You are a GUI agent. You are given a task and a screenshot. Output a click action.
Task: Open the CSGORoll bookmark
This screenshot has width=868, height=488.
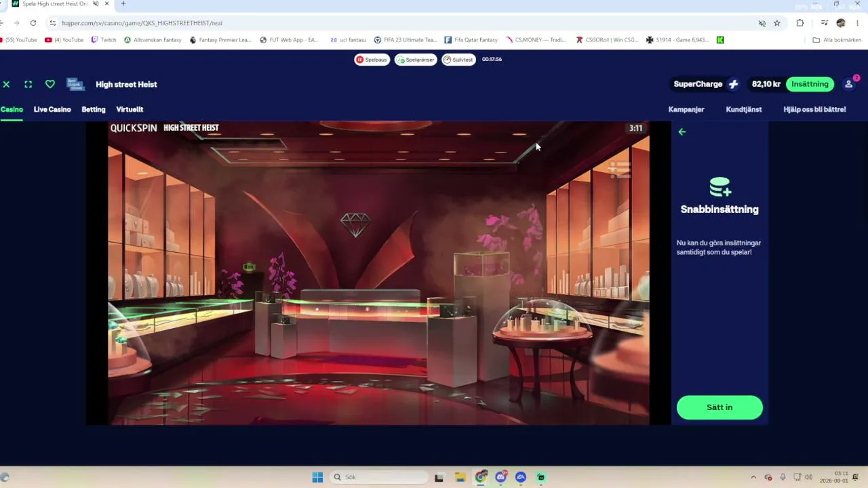point(607,40)
